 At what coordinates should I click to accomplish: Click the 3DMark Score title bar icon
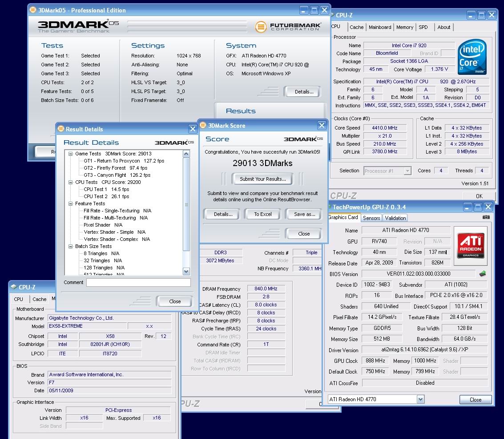[203, 125]
